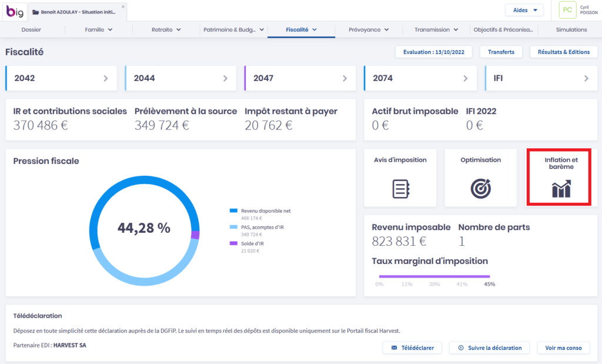
Task: Switch to the Dossier tab
Action: point(31,29)
